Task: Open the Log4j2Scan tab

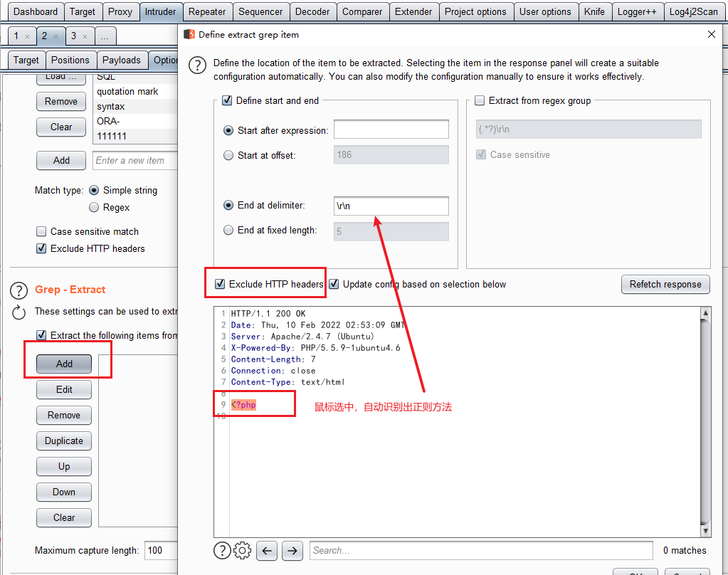Action: tap(694, 11)
